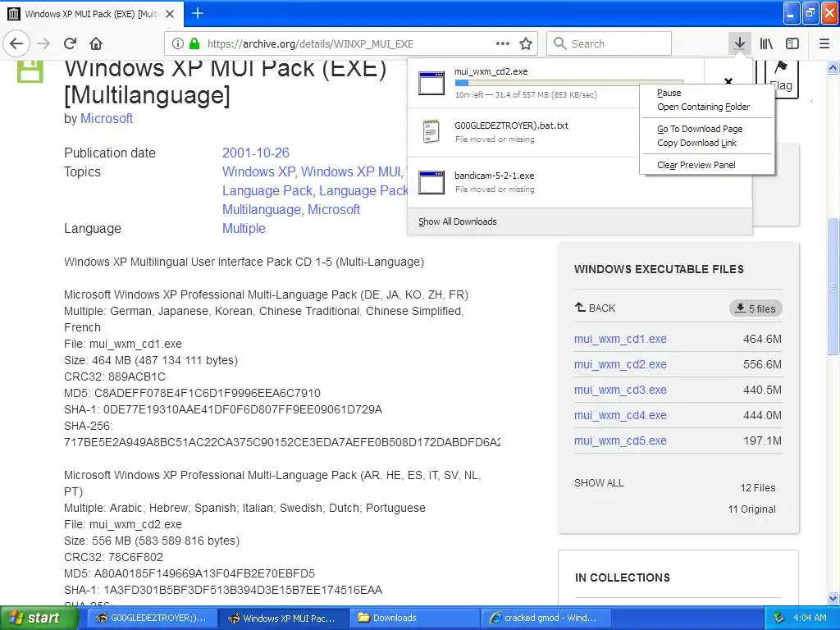Download mui_wxm_cd3.exe from file list
This screenshot has height=630, width=840.
620,390
